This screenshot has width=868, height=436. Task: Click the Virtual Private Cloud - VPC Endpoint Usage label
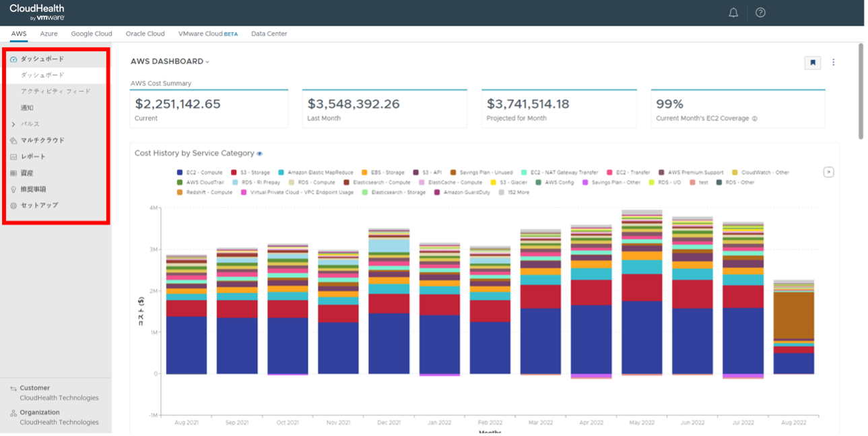pos(302,193)
